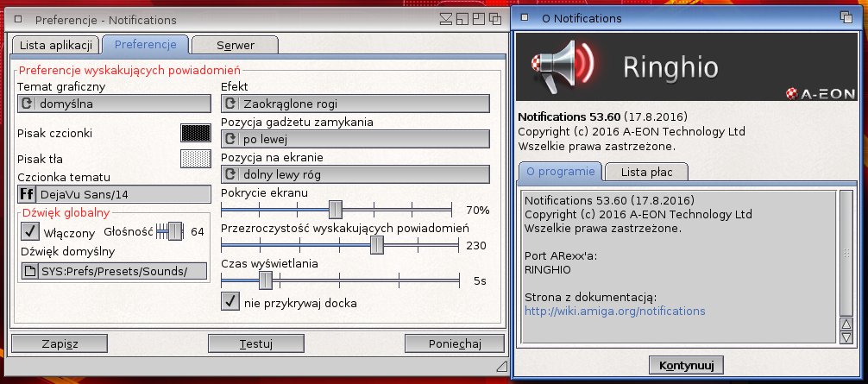Click the Zapisz button

[60, 343]
